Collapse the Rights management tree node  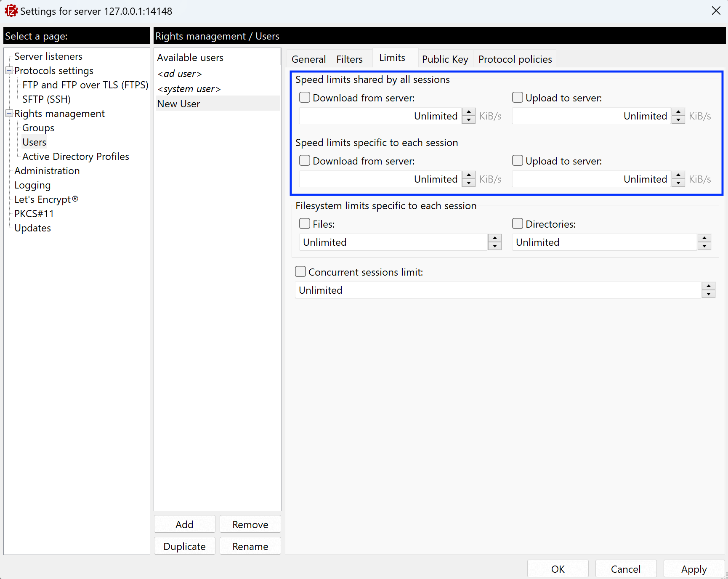tap(9, 114)
